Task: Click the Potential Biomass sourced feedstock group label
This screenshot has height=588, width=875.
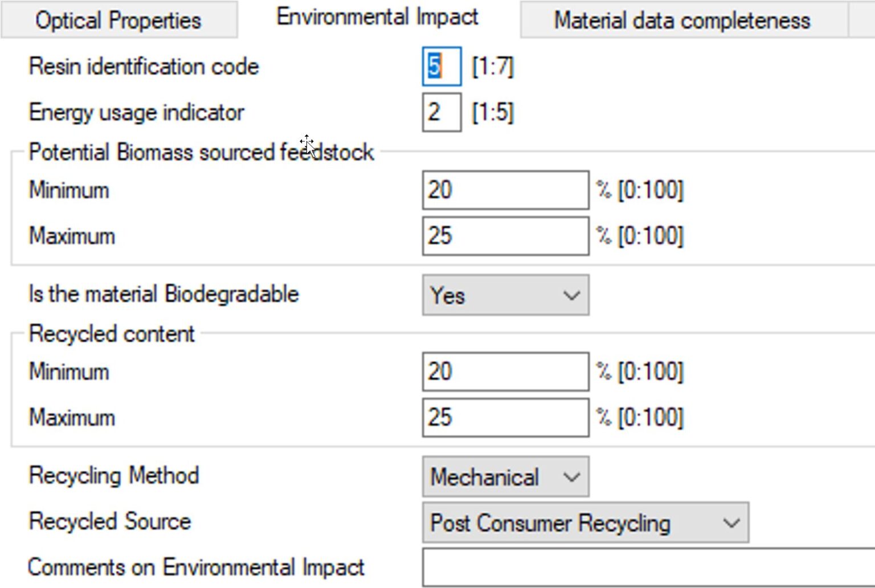Action: pos(201,152)
